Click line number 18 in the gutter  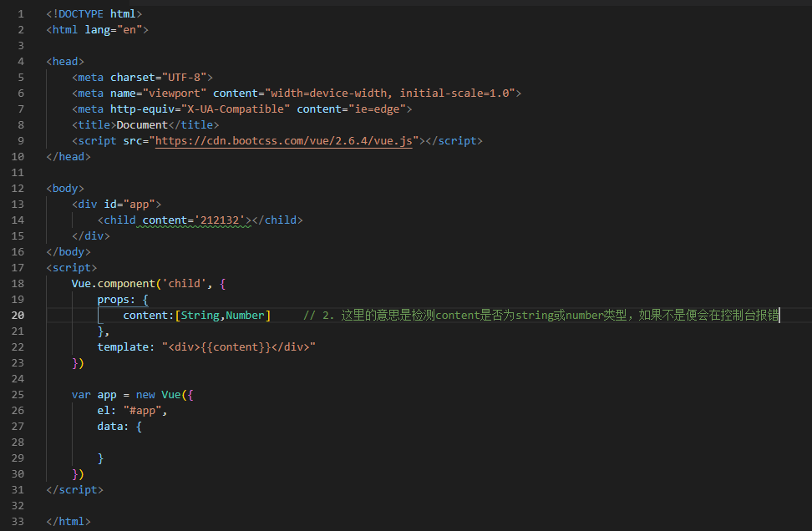click(18, 284)
